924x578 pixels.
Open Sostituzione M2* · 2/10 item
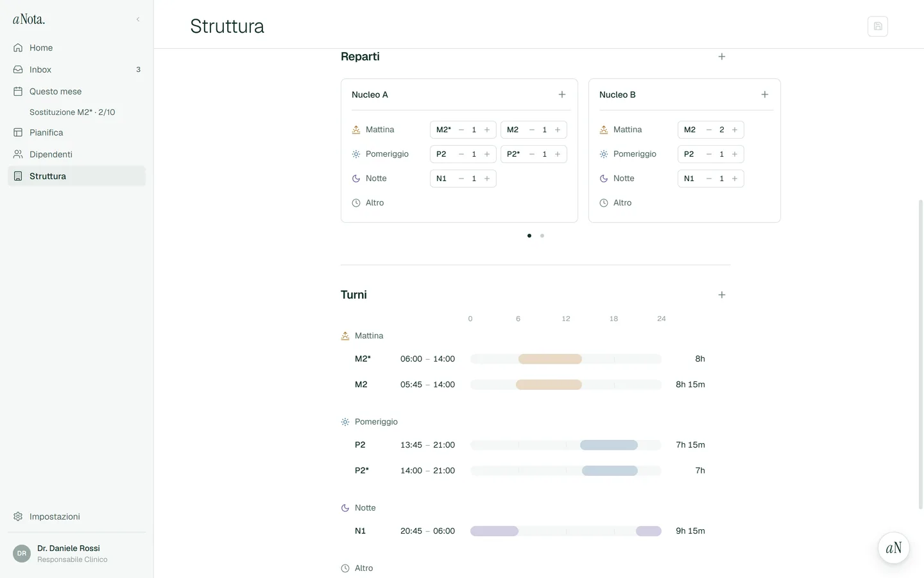coord(72,112)
